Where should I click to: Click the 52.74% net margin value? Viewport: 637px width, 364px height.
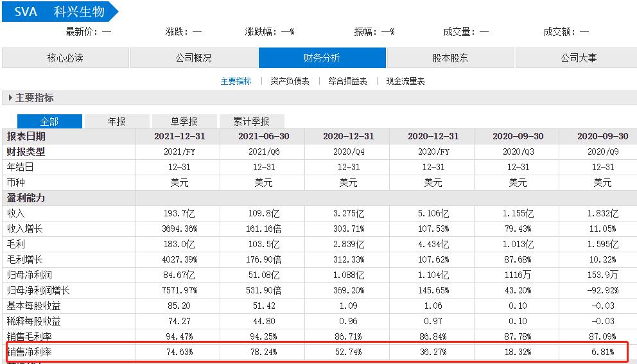pyautogui.click(x=349, y=352)
